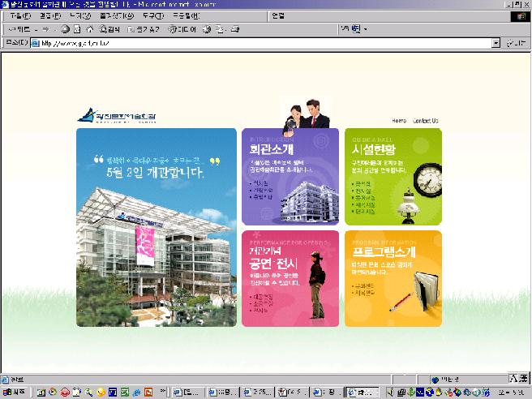532x399 pixels.
Task: Click the Forward arrow in the toolbar
Action: (x=45, y=29)
